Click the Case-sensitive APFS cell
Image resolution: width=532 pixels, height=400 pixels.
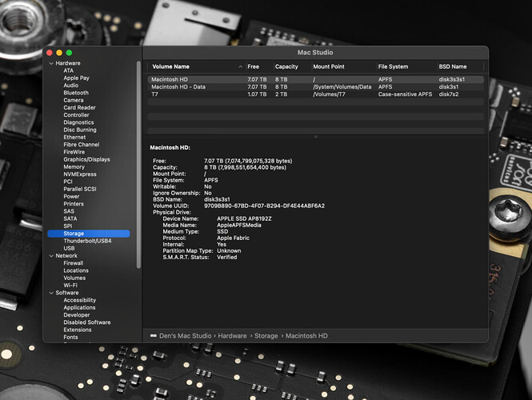click(405, 94)
